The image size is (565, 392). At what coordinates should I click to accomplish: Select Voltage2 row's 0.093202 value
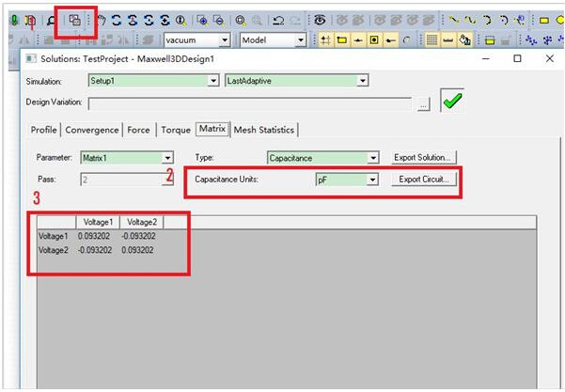coord(137,250)
